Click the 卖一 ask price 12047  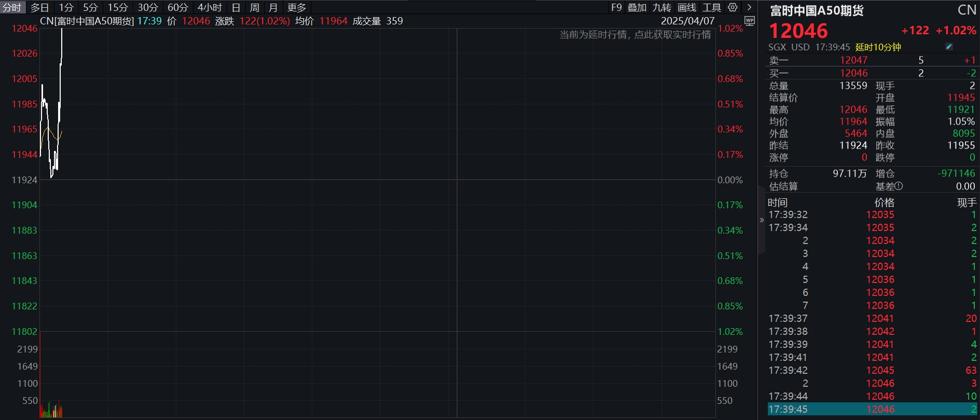pos(854,60)
